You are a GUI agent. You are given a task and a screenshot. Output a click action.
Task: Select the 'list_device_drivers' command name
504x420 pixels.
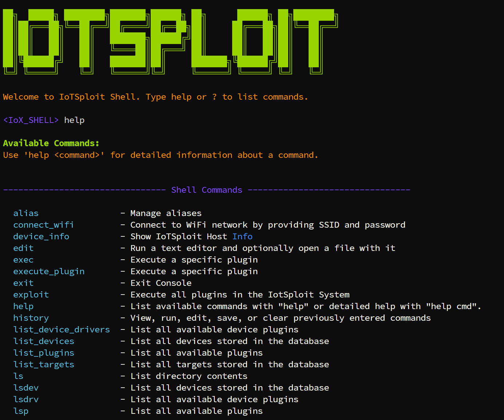tap(61, 329)
